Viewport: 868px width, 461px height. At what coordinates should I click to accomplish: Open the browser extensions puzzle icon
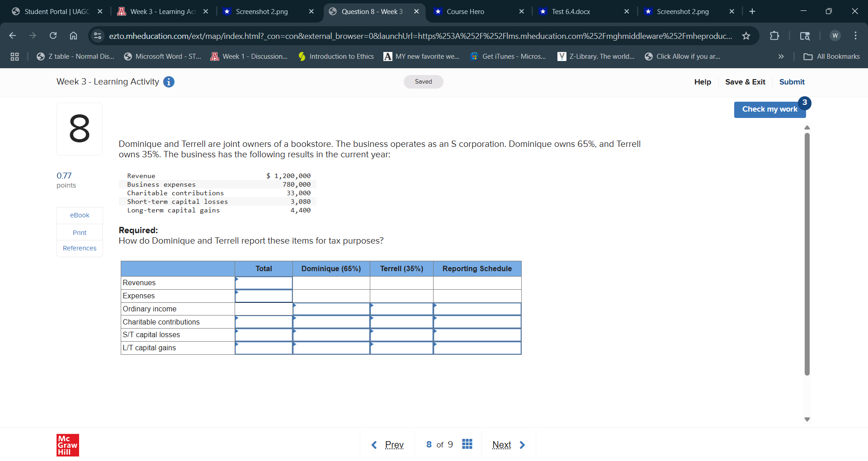tap(775, 36)
